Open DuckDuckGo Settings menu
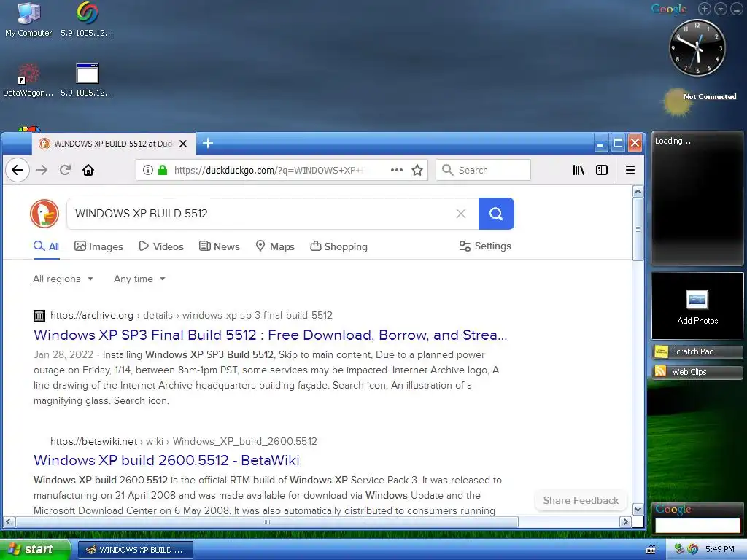Screen dimensions: 747x560 (x=485, y=246)
